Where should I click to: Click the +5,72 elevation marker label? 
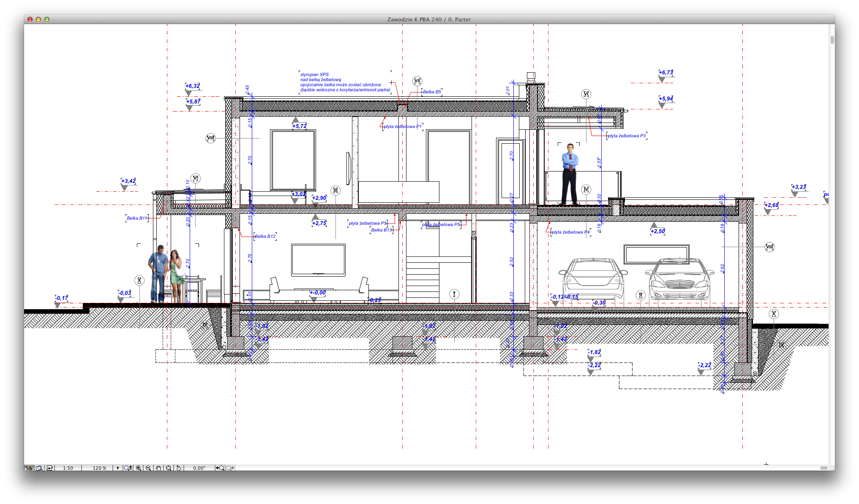point(299,126)
